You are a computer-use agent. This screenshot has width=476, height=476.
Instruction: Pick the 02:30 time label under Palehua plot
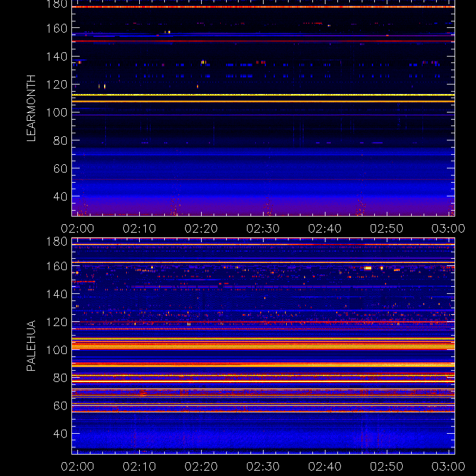[x=263, y=466]
